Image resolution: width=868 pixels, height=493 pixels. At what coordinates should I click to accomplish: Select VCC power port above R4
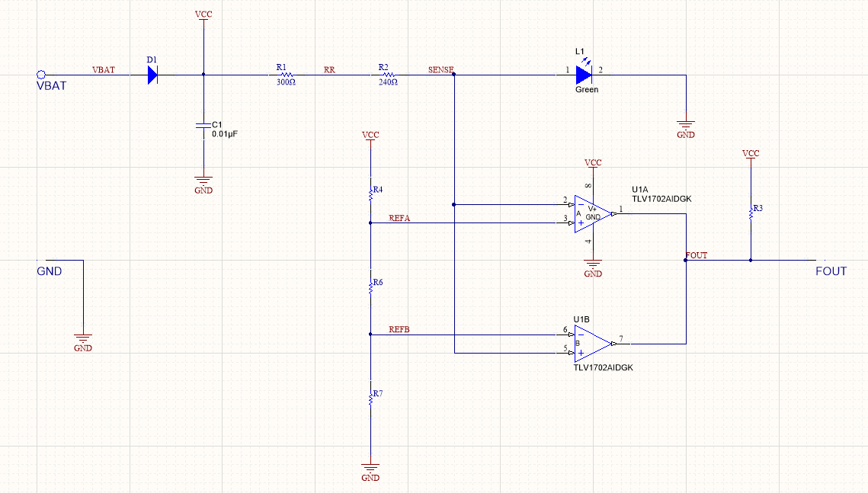tap(370, 138)
